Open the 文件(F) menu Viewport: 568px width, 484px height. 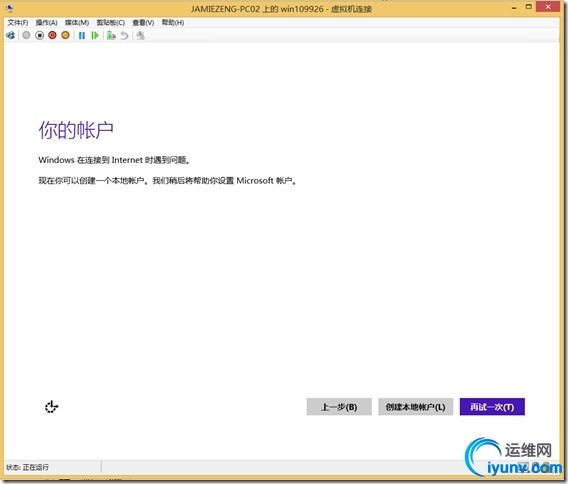click(18, 22)
